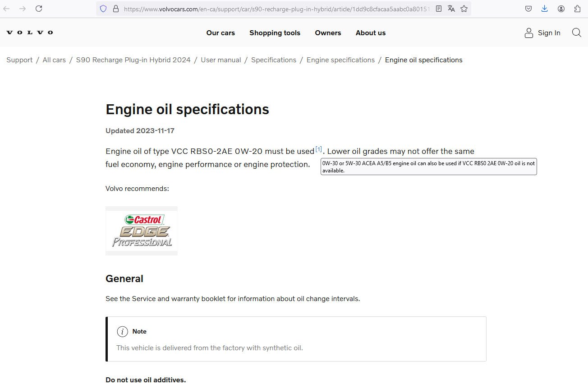Click the synthetic oil note text

point(210,348)
